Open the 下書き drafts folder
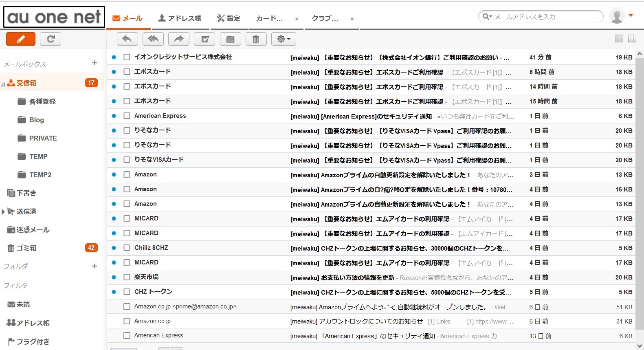Image resolution: width=644 pixels, height=350 pixels. tap(26, 193)
